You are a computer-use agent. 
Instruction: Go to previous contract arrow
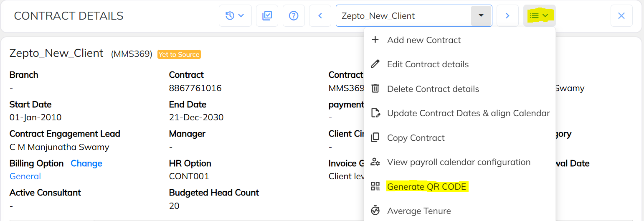[x=320, y=16]
